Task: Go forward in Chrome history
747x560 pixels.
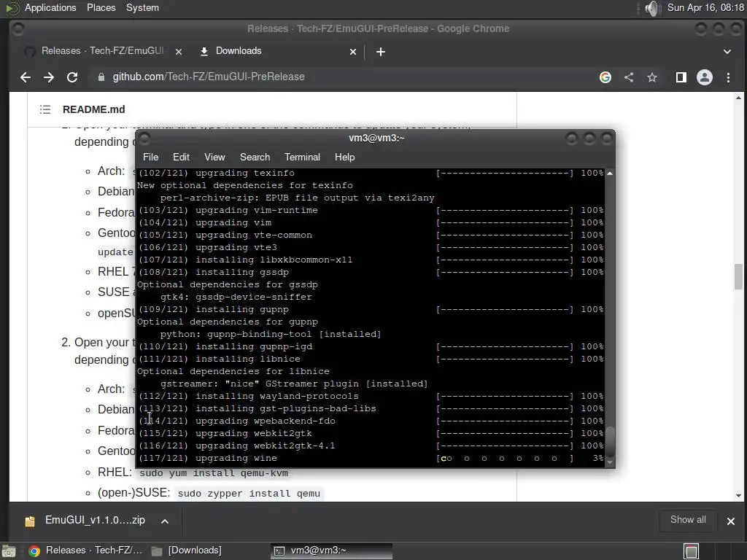Action: click(49, 77)
